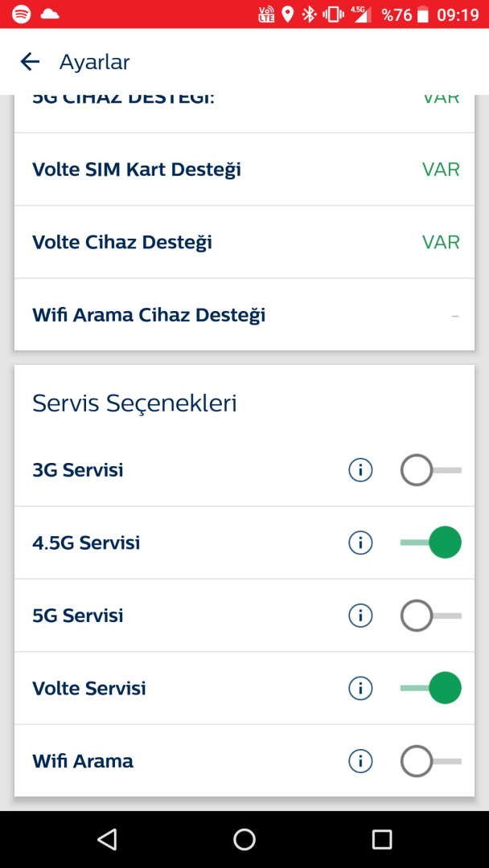
Task: Tap the Bluetooth icon in the status bar
Action: [x=309, y=14]
